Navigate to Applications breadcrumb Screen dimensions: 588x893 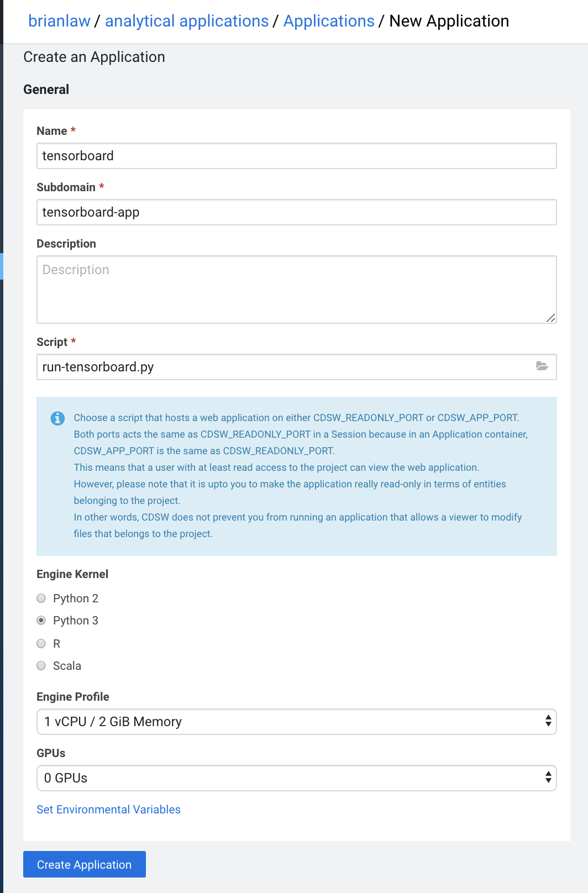329,21
